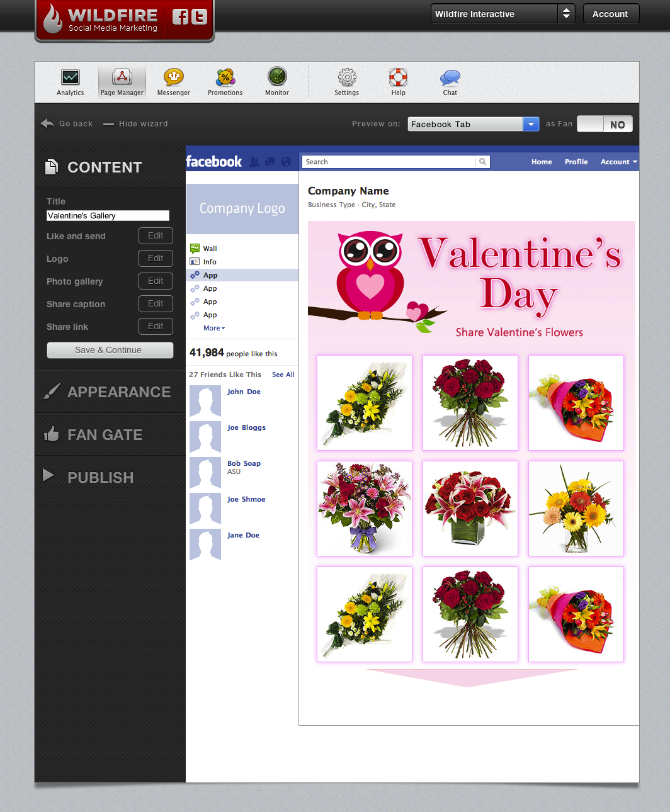Open the Wildfire Interactive account selector
The height and width of the screenshot is (812, 670).
coord(502,14)
